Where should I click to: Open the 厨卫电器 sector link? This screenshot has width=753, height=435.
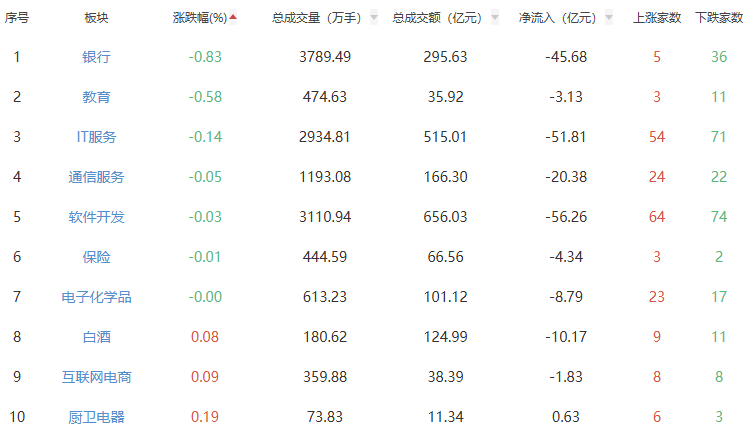point(96,417)
